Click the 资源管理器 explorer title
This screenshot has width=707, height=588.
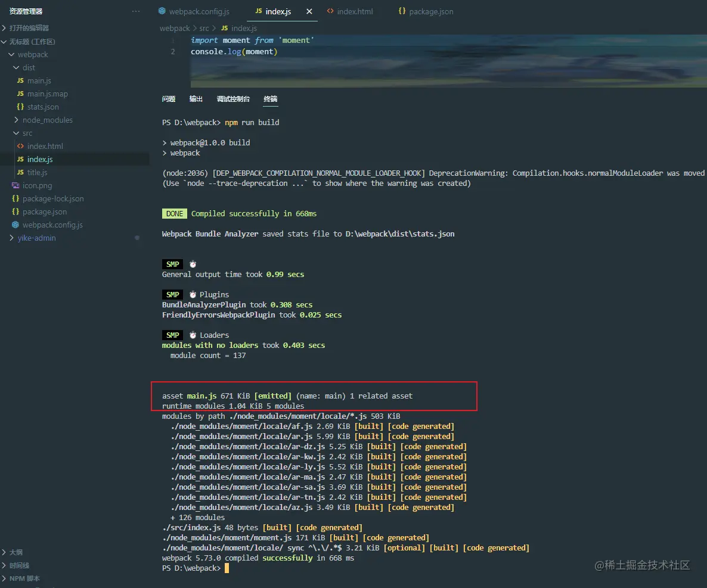pyautogui.click(x=26, y=11)
